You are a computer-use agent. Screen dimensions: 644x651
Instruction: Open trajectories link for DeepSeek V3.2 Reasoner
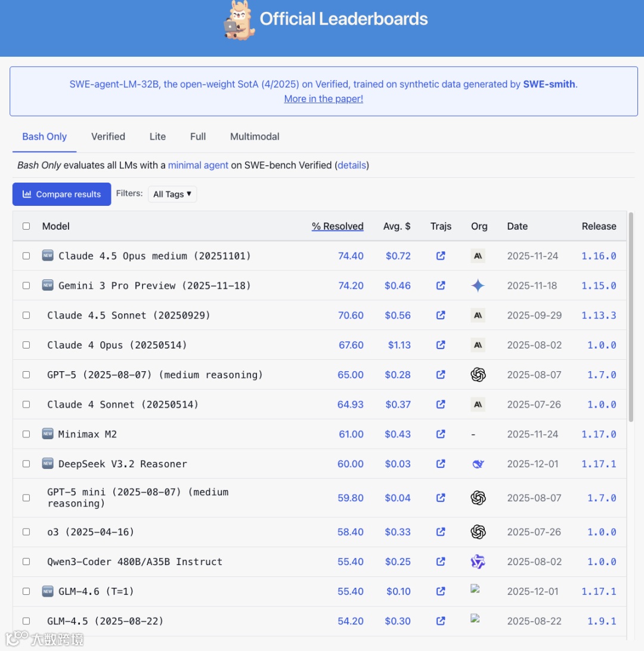pos(441,464)
